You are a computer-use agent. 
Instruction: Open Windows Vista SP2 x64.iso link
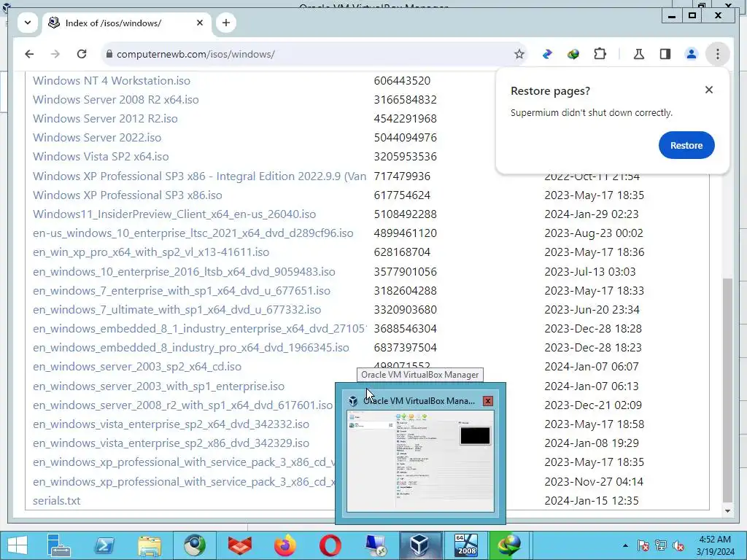[x=101, y=157]
